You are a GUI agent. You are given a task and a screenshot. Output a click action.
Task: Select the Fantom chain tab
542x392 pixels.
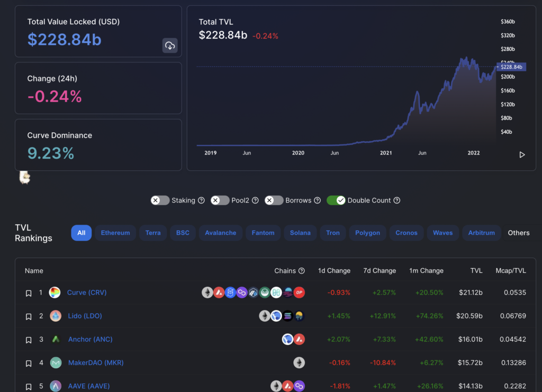[263, 232]
